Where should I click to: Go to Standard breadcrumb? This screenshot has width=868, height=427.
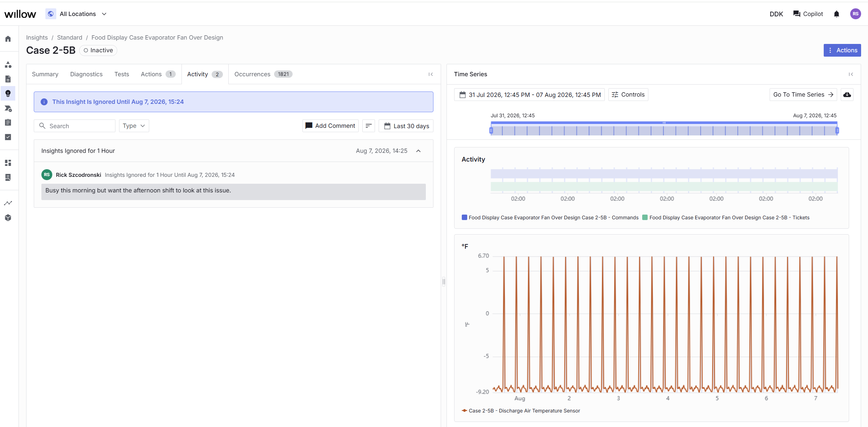(70, 38)
